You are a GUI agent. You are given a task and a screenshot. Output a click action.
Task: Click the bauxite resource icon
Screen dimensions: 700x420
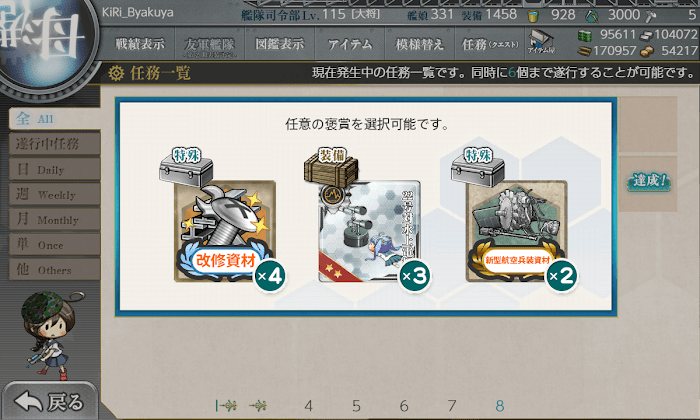[x=647, y=51]
